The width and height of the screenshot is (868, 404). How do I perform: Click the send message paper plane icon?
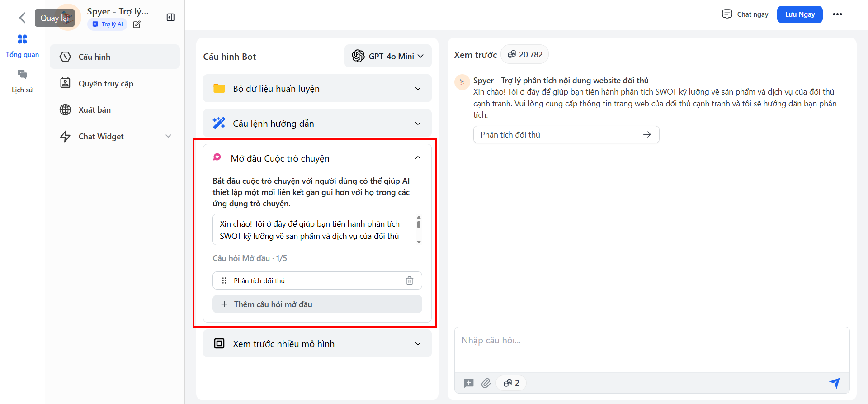(x=834, y=383)
